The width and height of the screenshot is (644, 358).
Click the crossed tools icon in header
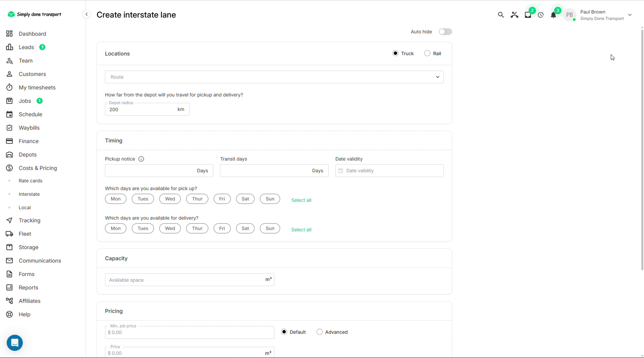click(514, 15)
